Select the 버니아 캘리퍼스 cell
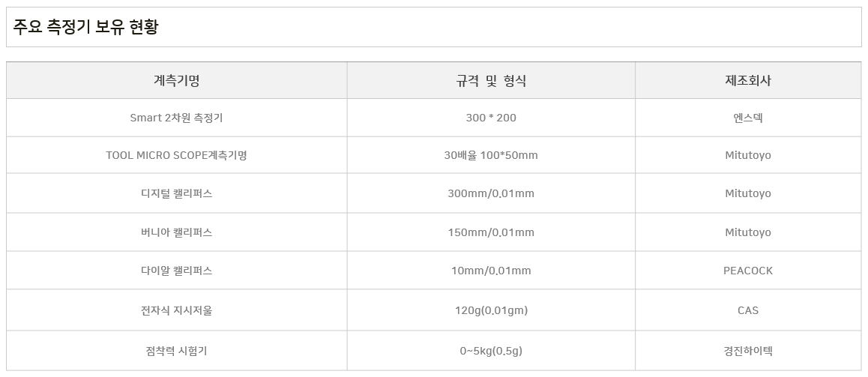Image resolution: width=868 pixels, height=377 pixels. 177,232
